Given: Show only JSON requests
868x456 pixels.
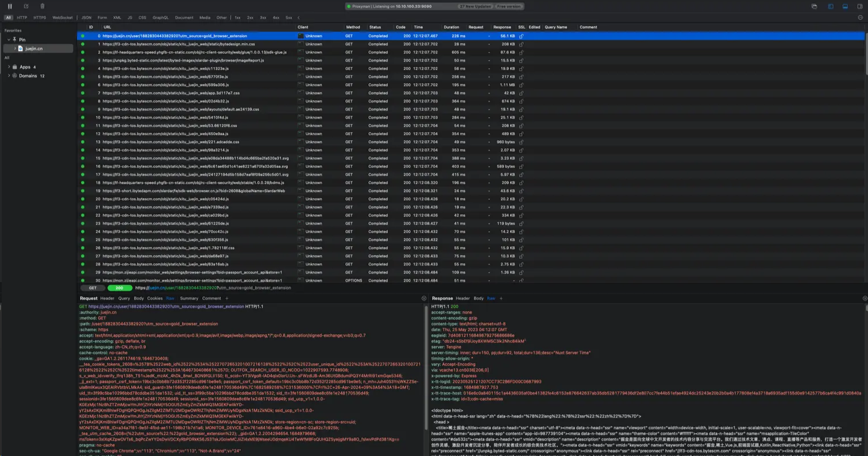Looking at the screenshot, I should tap(86, 18).
